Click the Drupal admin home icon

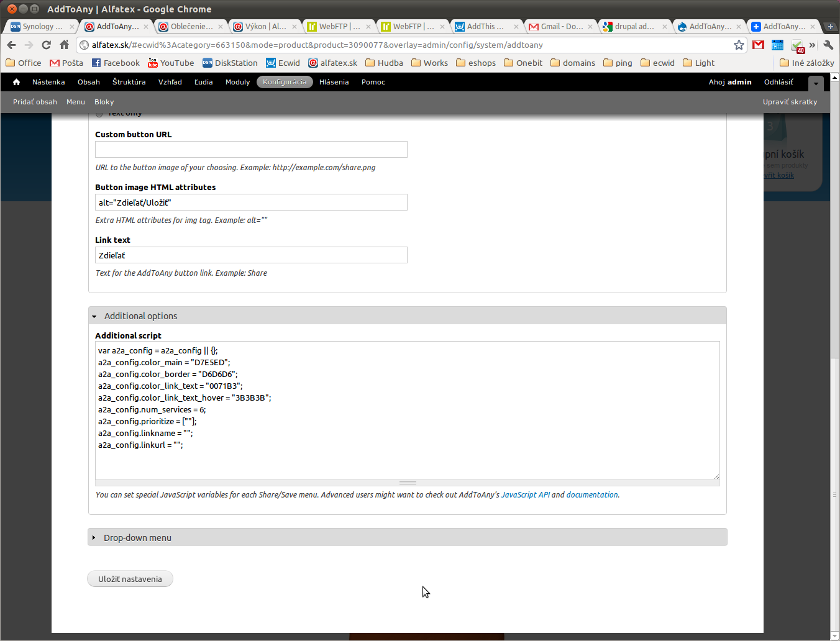pos(17,82)
